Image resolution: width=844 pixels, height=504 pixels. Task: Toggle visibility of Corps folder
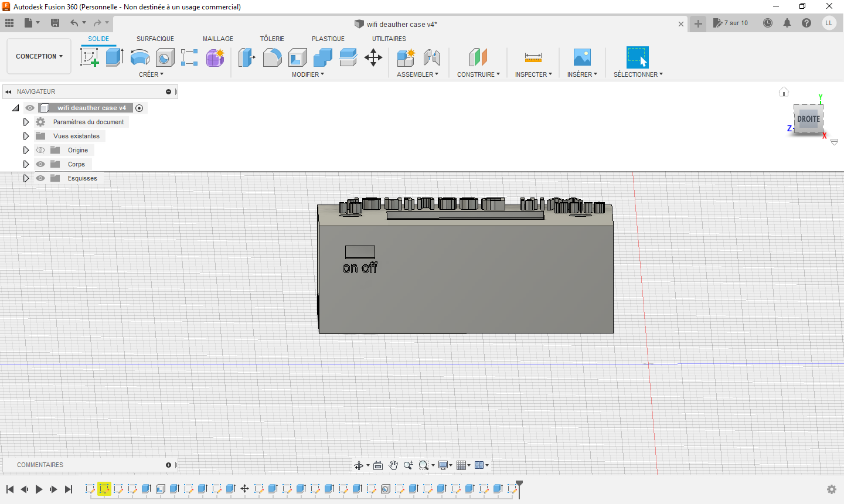[40, 164]
